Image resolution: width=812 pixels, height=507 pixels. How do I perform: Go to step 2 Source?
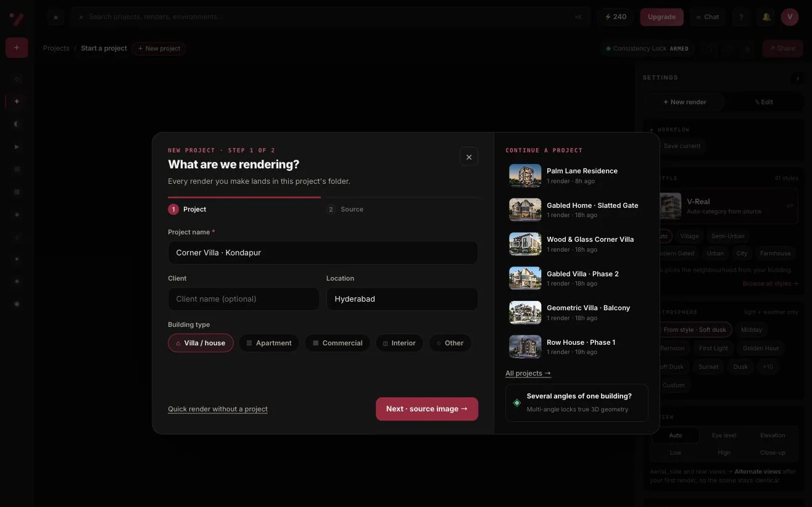346,210
